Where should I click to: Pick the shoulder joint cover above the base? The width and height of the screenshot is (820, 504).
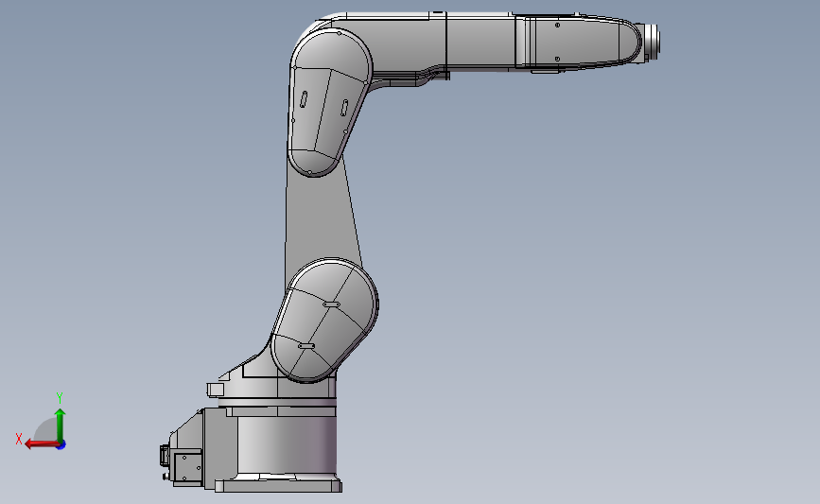click(x=324, y=320)
